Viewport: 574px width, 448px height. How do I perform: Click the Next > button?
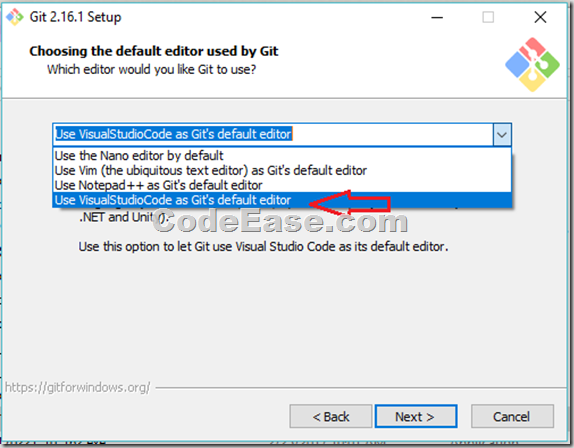tap(416, 416)
